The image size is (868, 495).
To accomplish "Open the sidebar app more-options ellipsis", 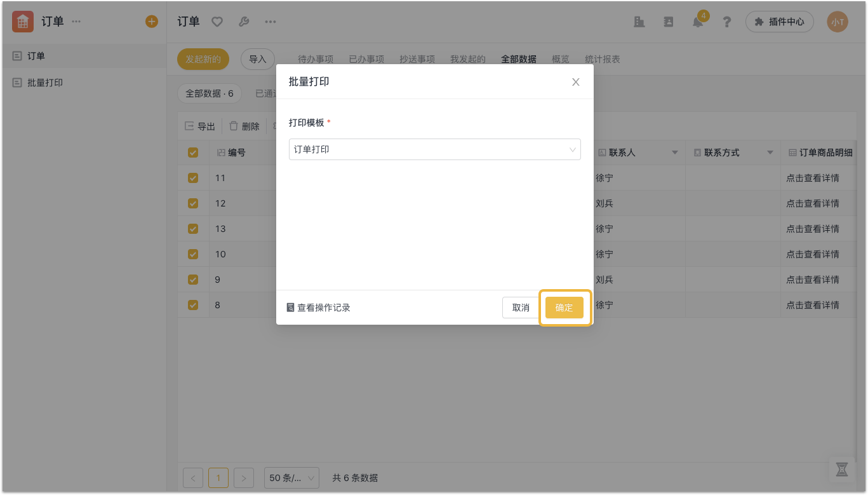I will pos(76,22).
